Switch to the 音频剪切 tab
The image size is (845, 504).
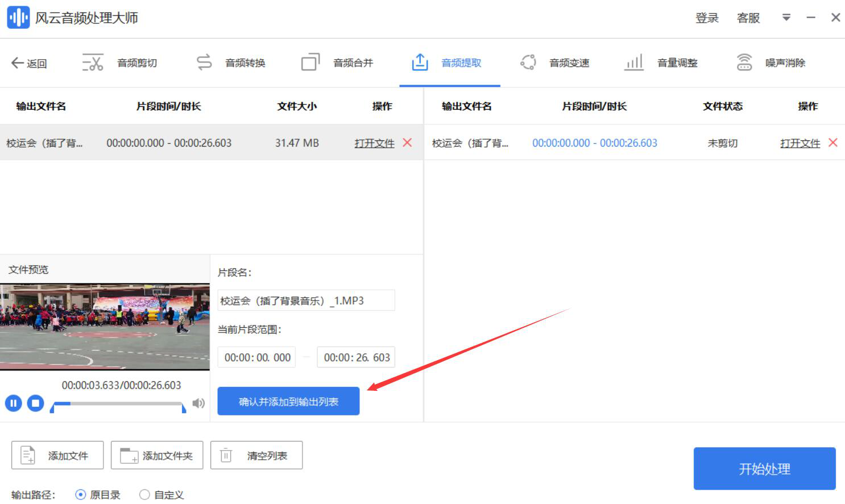pyautogui.click(x=137, y=63)
